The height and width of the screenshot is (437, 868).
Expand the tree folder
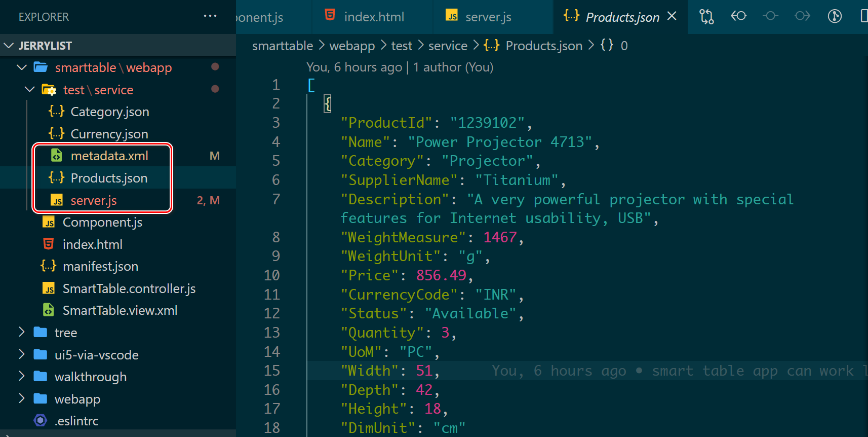click(x=22, y=333)
